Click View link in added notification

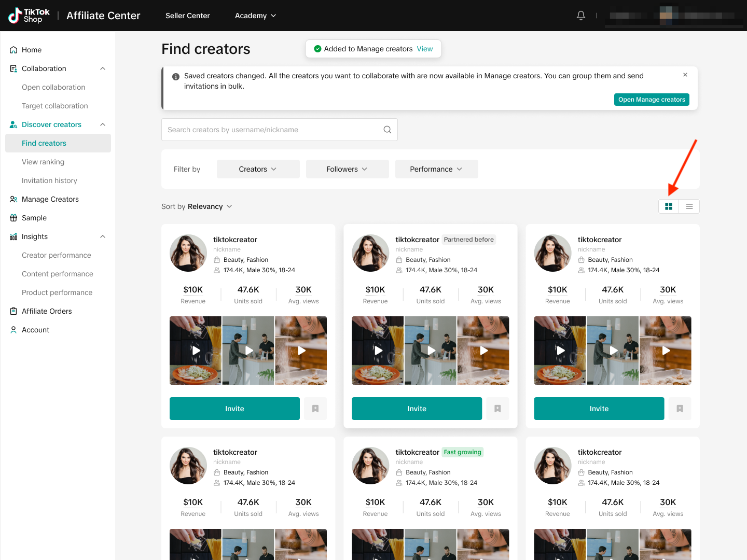coord(425,49)
